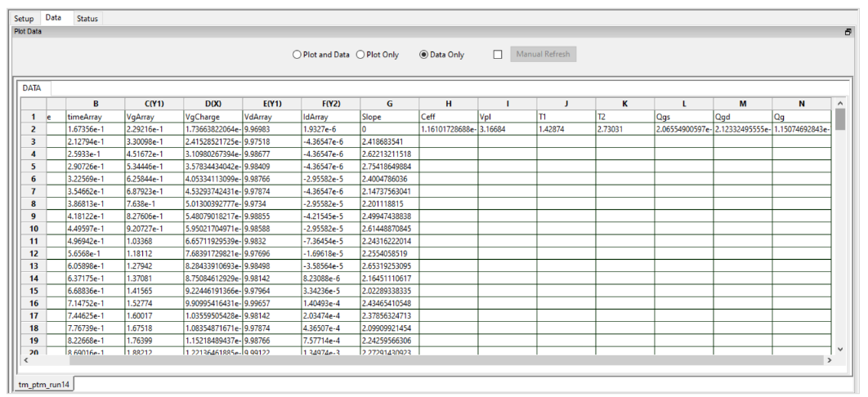Screen dimensions: 868x397
Task: Click the undock panel icon in Plot Data header
Action: click(x=848, y=31)
